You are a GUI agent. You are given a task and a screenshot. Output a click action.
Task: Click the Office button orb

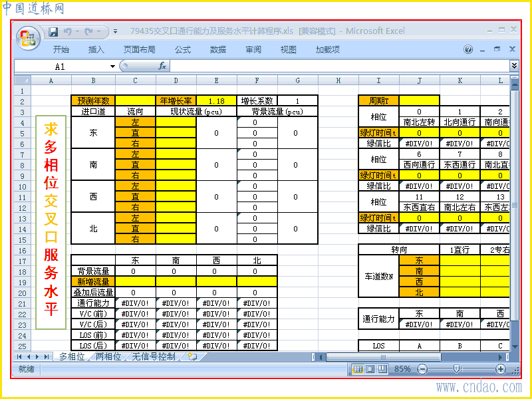coord(28,38)
